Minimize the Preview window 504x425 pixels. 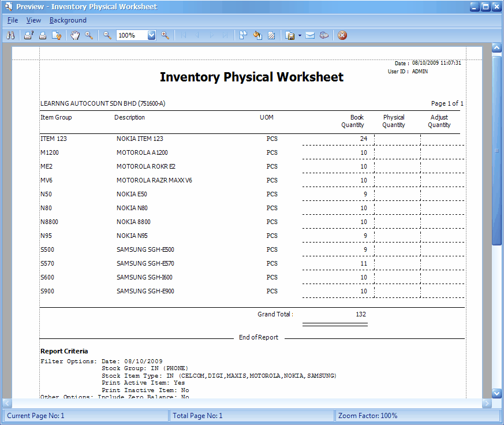tap(475, 7)
